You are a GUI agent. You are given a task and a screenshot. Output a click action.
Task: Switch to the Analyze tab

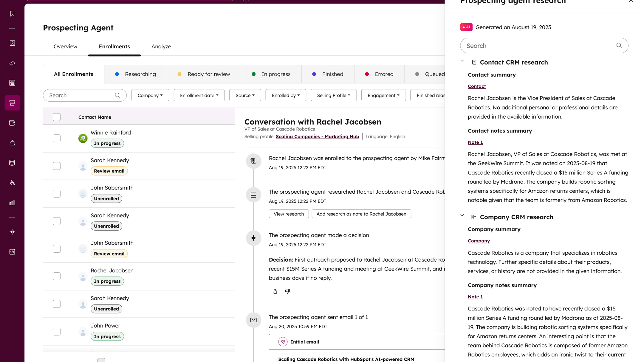161,46
